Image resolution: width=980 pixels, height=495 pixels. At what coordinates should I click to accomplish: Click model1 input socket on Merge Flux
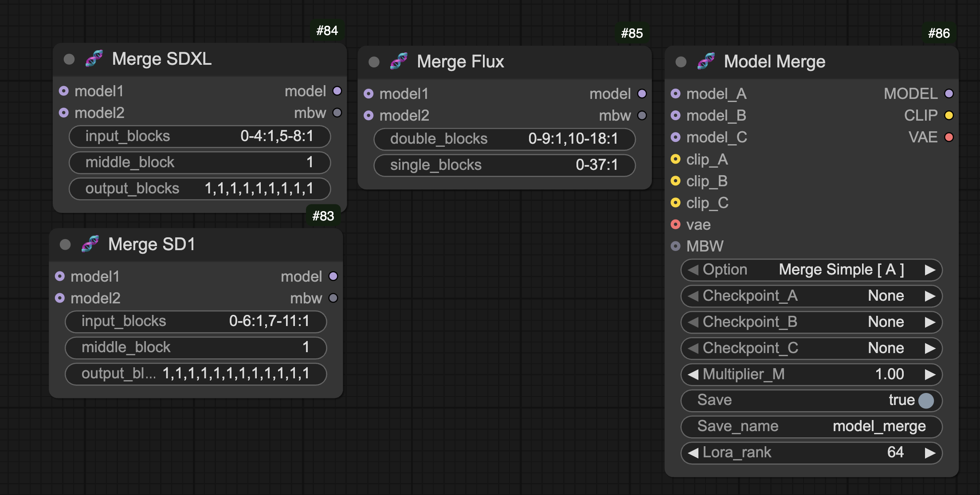click(x=368, y=94)
